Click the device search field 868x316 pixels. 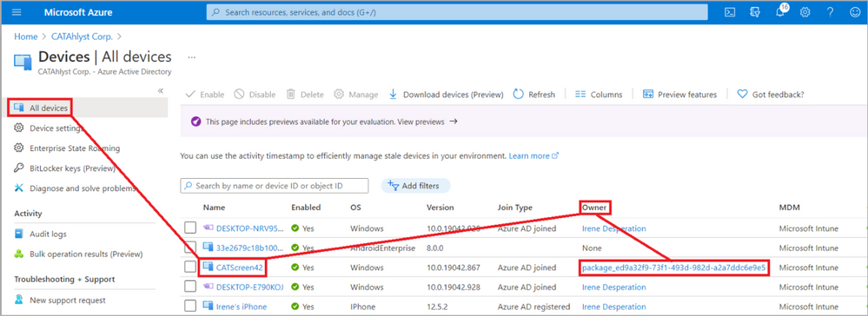(x=275, y=186)
